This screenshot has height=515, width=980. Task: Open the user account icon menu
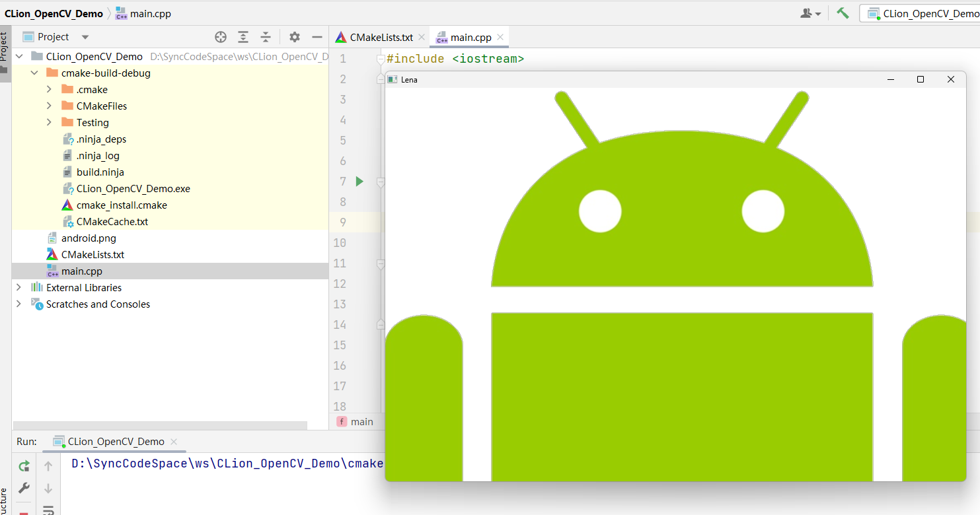click(x=811, y=13)
